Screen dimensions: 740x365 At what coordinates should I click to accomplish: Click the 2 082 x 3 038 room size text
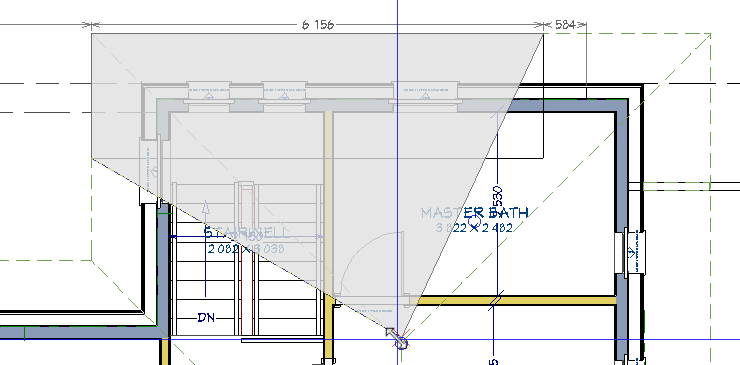pos(246,248)
